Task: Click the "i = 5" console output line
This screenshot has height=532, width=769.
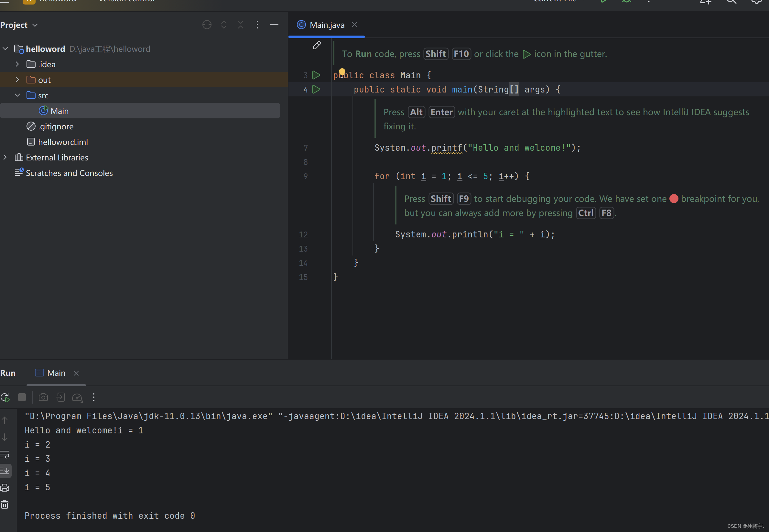Action: click(x=37, y=487)
